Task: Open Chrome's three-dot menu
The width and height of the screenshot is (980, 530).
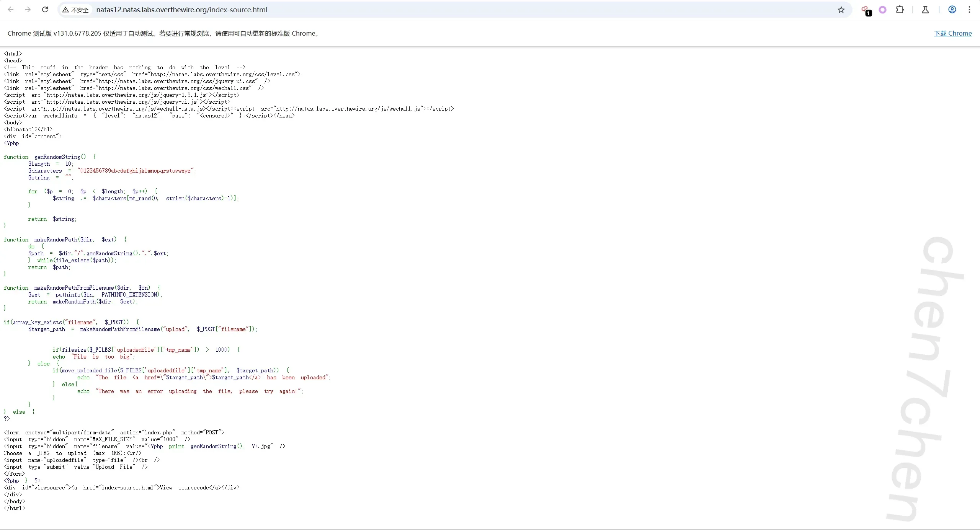Action: pos(969,10)
